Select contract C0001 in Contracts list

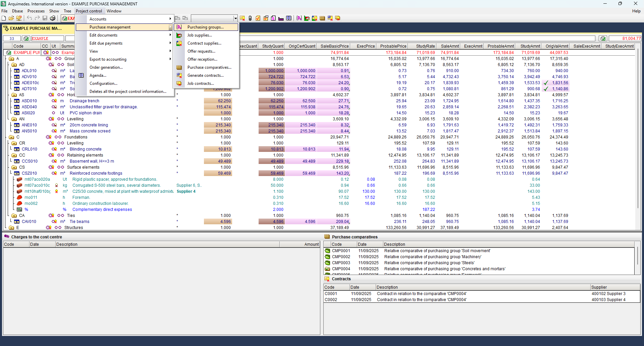tap(331, 294)
